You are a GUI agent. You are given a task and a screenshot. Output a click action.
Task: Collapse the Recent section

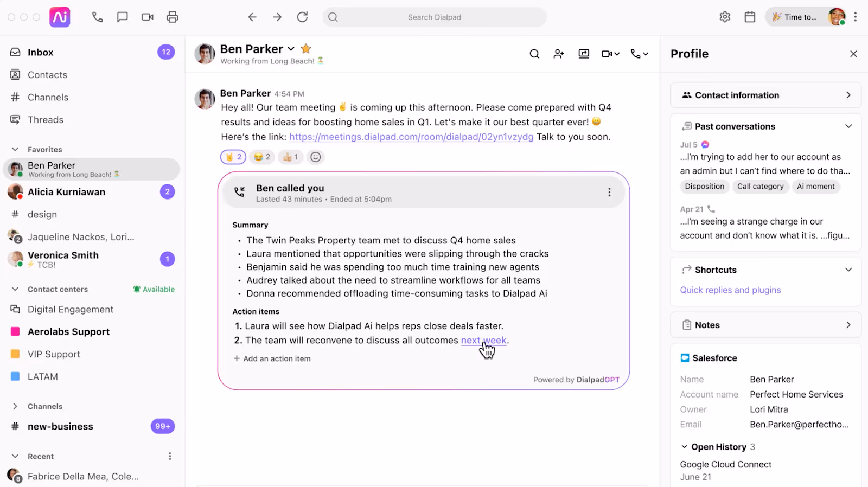15,457
